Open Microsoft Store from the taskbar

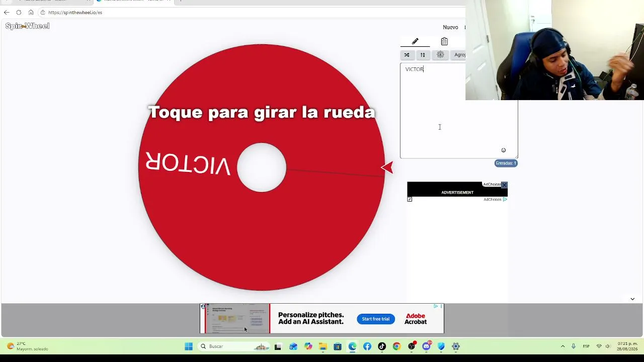tap(338, 346)
